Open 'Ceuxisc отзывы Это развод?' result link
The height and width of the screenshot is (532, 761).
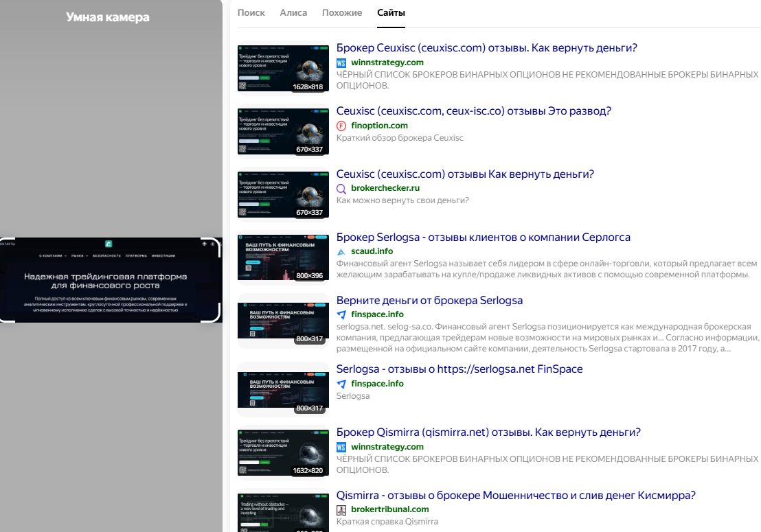473,111
